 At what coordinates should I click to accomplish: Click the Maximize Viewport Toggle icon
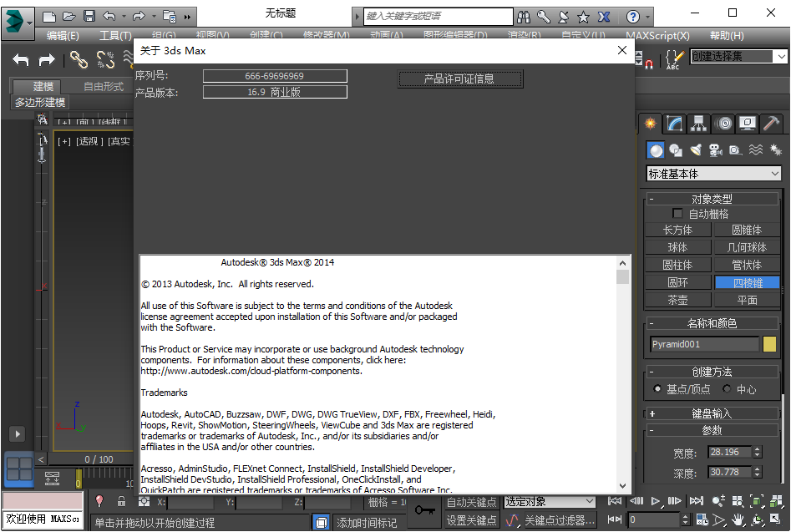pyautogui.click(x=775, y=519)
